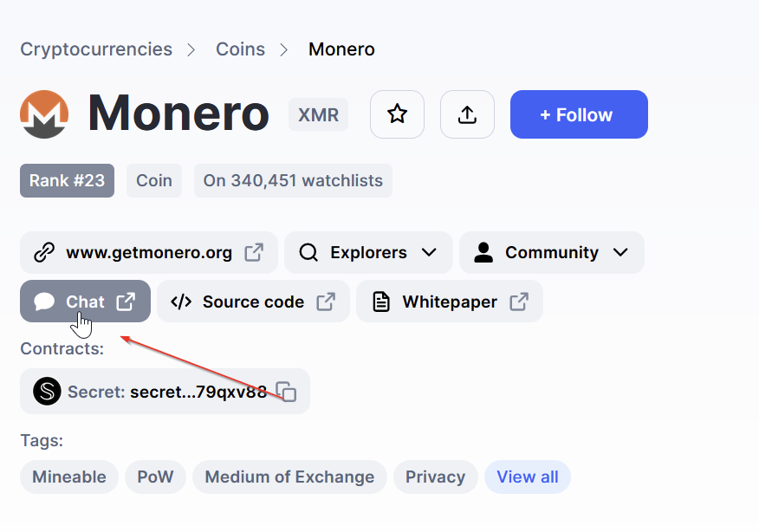This screenshot has height=532, width=759.
Task: Click the Monero logo icon
Action: click(x=44, y=114)
